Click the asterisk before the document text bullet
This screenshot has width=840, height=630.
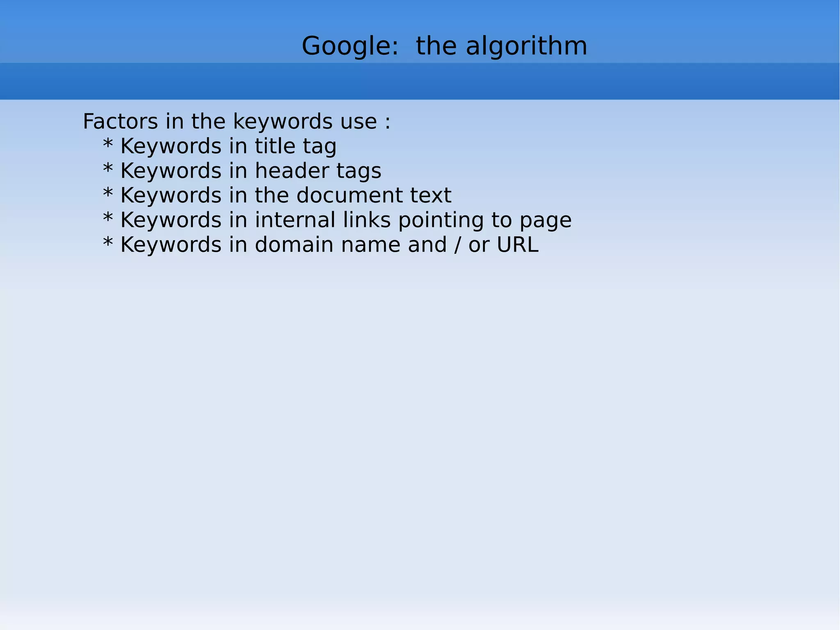tap(108, 193)
